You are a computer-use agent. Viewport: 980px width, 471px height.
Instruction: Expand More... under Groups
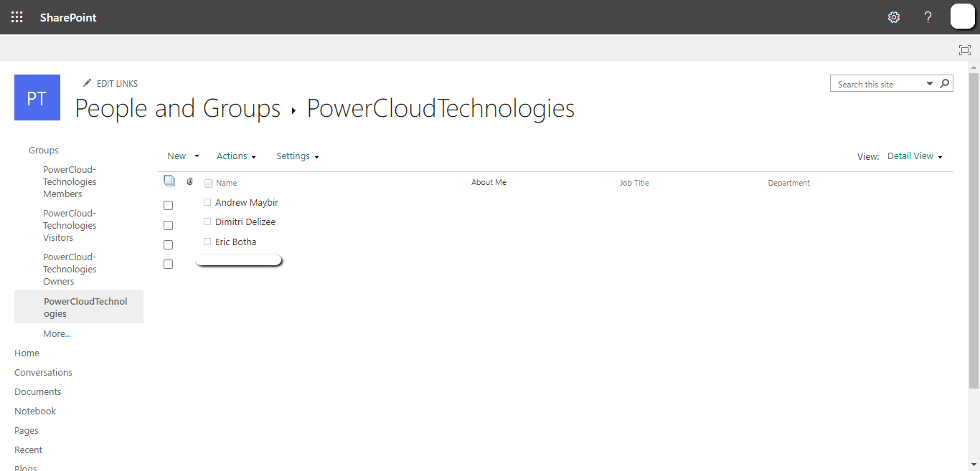tap(57, 334)
